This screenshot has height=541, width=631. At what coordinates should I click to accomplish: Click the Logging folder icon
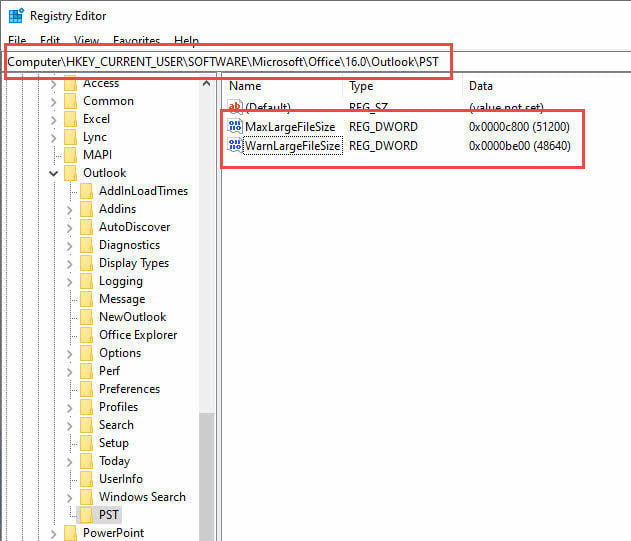pos(87,281)
